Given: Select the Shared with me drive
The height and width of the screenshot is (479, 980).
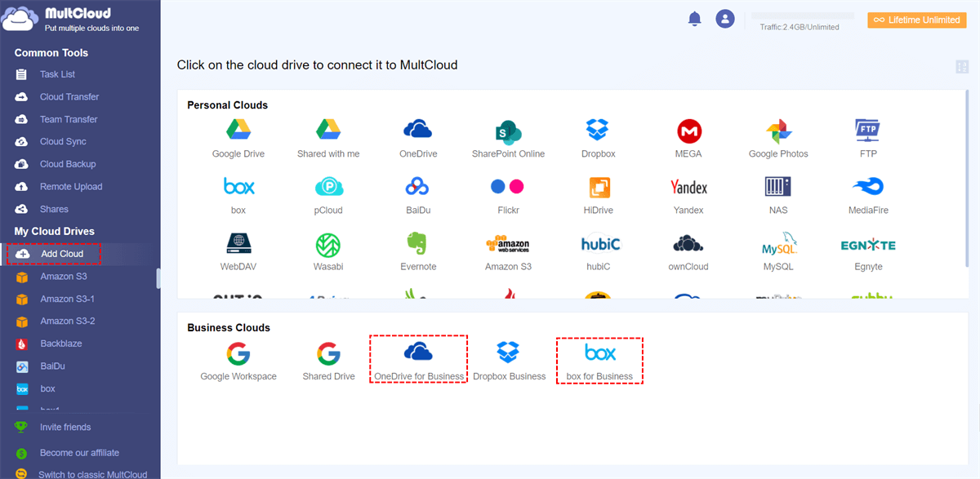Looking at the screenshot, I should (328, 138).
